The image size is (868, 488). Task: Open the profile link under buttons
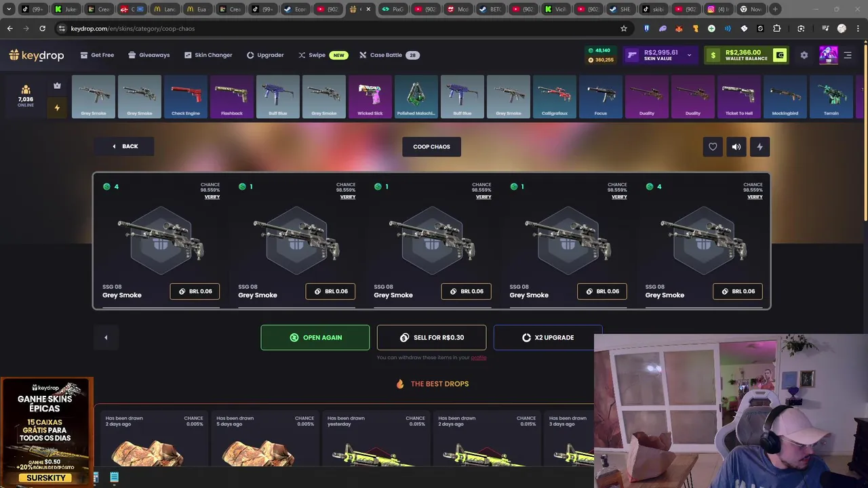pos(479,357)
